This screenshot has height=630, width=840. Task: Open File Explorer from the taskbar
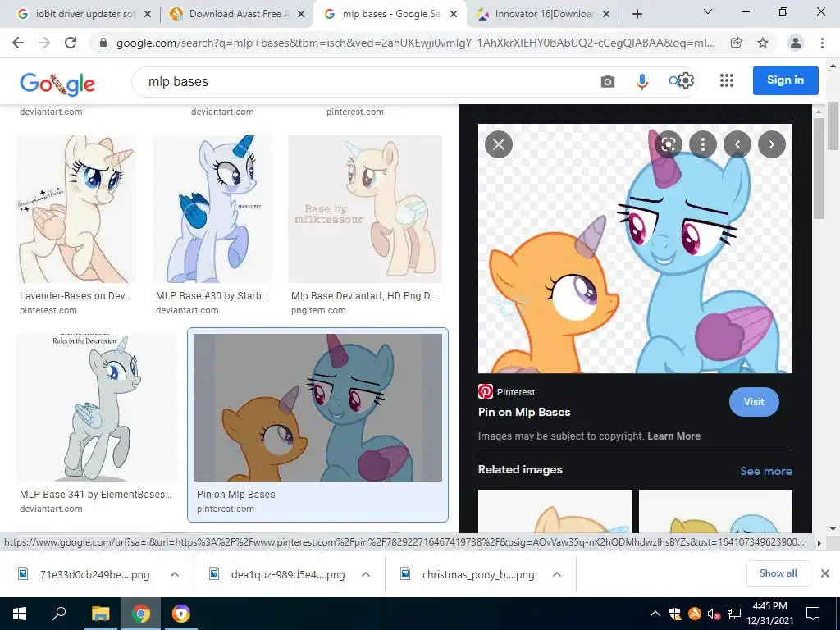(100, 614)
